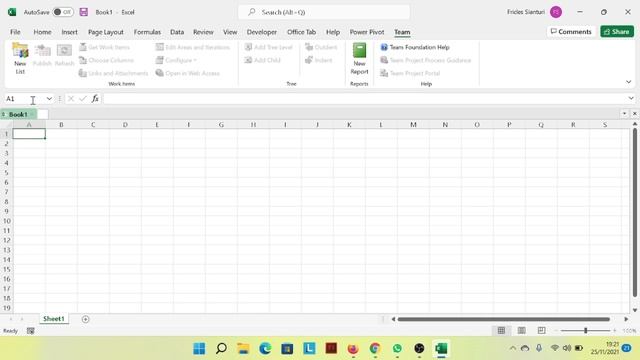The height and width of the screenshot is (360, 640).
Task: Open Links and Attachments
Action: (113, 73)
